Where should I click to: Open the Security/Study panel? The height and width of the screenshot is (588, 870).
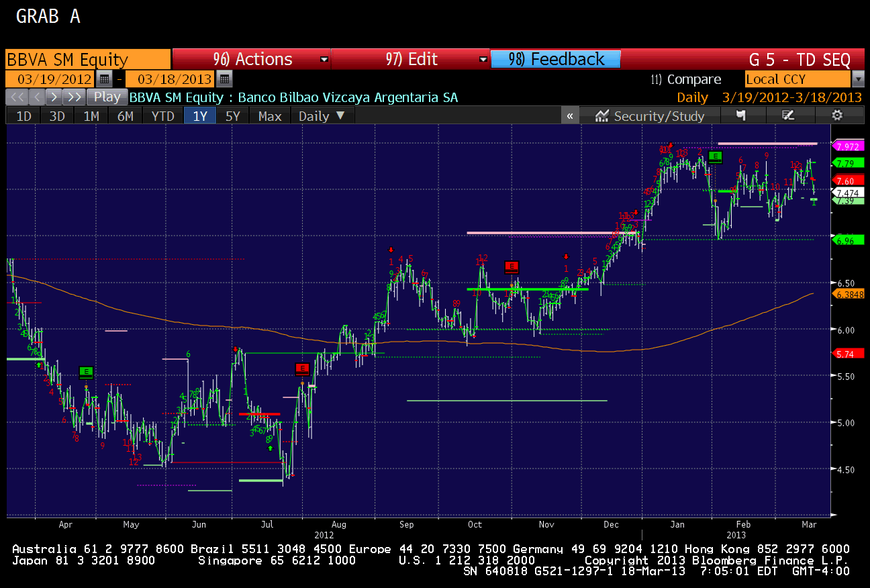(x=649, y=115)
